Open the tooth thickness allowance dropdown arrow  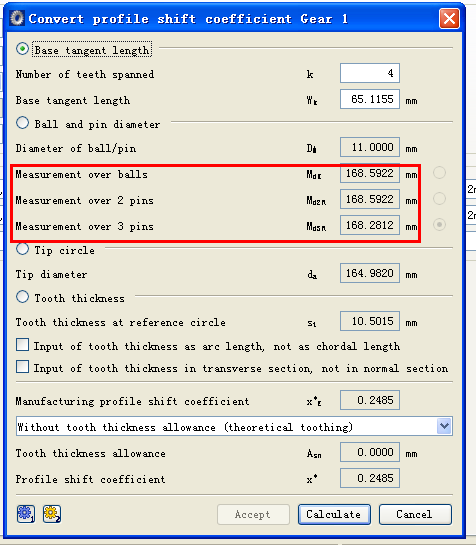pos(444,426)
